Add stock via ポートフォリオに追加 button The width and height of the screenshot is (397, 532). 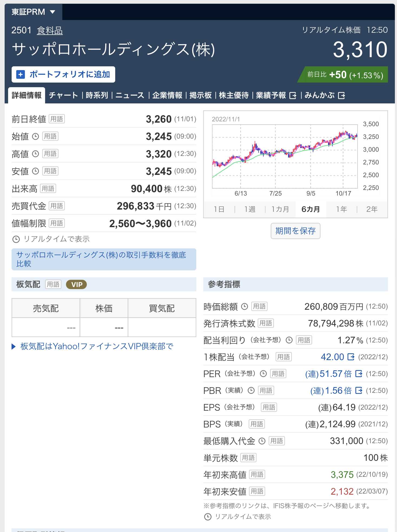coord(63,74)
